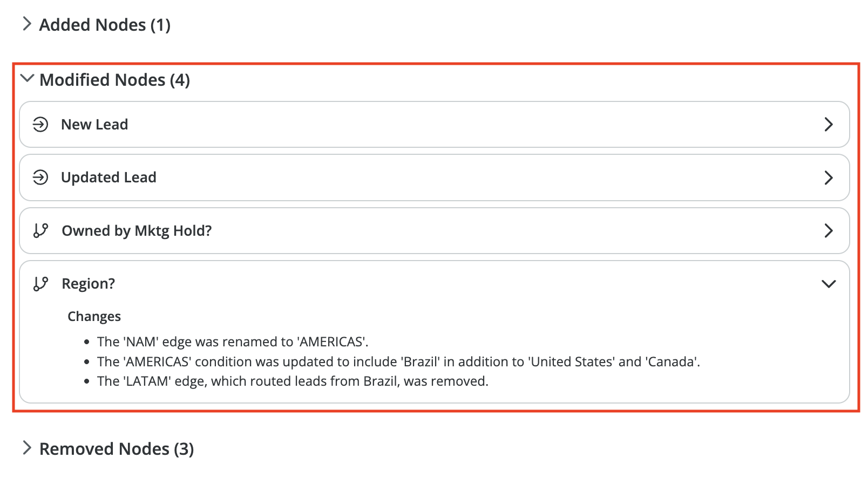
Task: Select the New Lead node label
Action: [94, 125]
